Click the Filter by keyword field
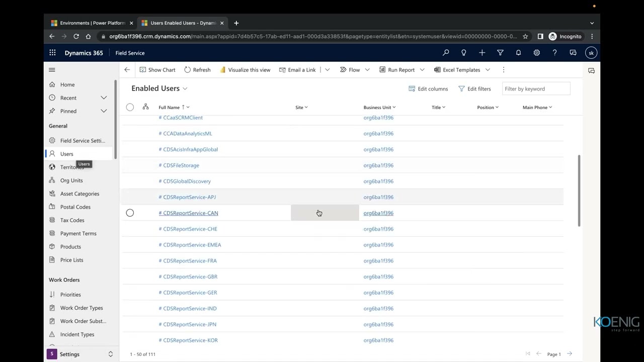 click(x=536, y=89)
